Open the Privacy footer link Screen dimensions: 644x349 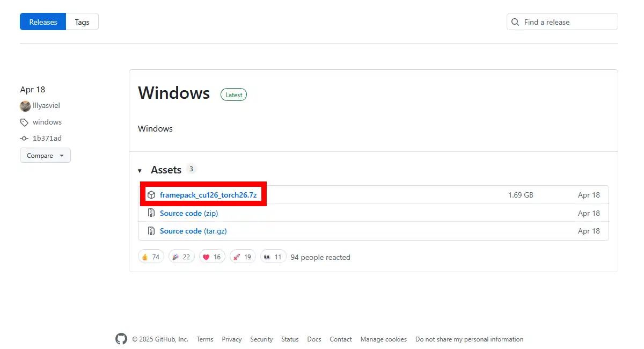click(x=232, y=339)
